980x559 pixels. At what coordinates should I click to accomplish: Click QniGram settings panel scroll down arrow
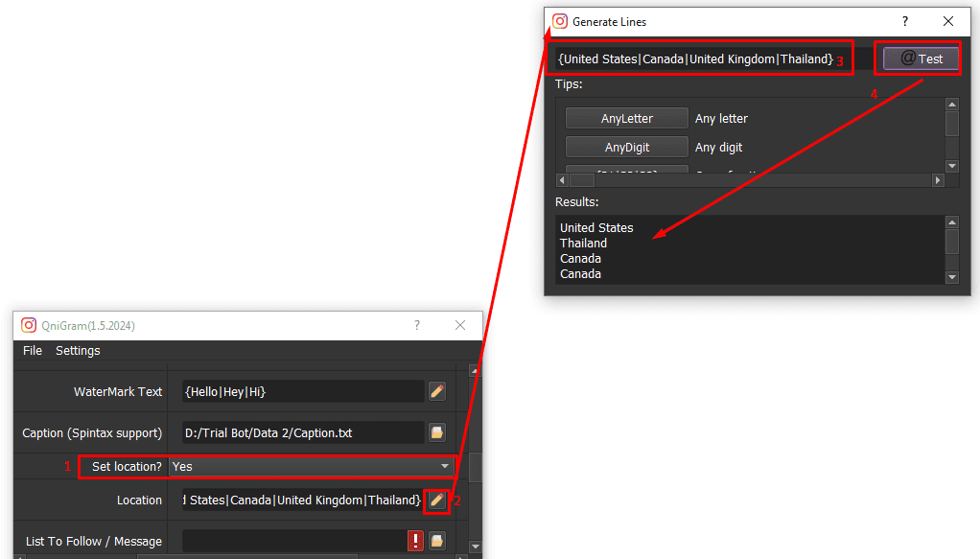coord(475,547)
